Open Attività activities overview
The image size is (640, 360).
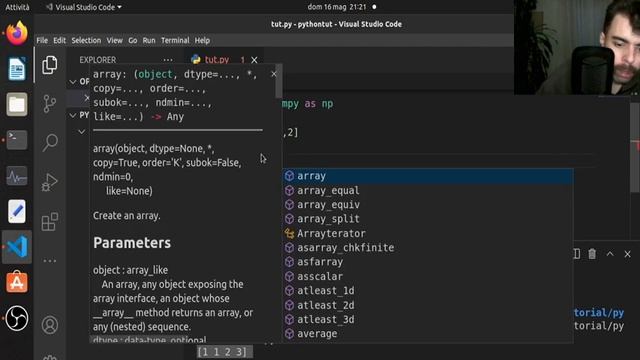[17, 7]
